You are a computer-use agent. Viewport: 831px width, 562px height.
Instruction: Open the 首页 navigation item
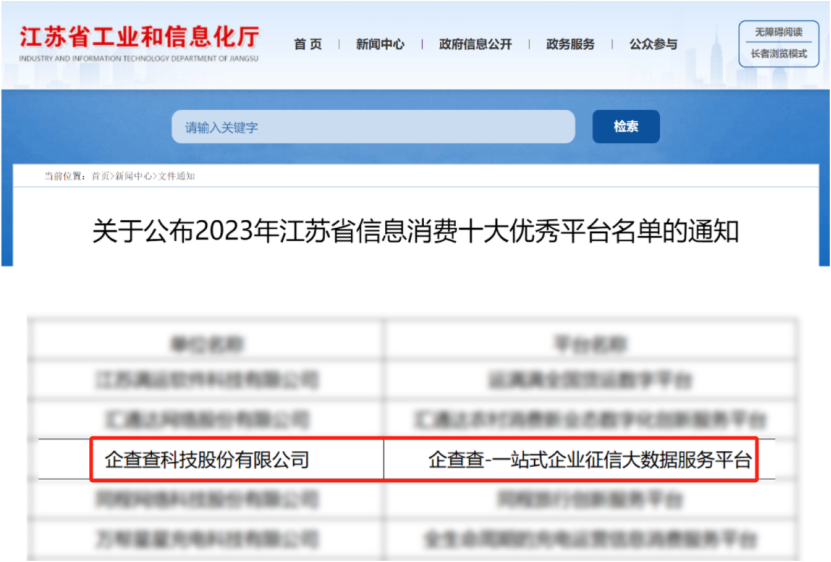tap(308, 44)
